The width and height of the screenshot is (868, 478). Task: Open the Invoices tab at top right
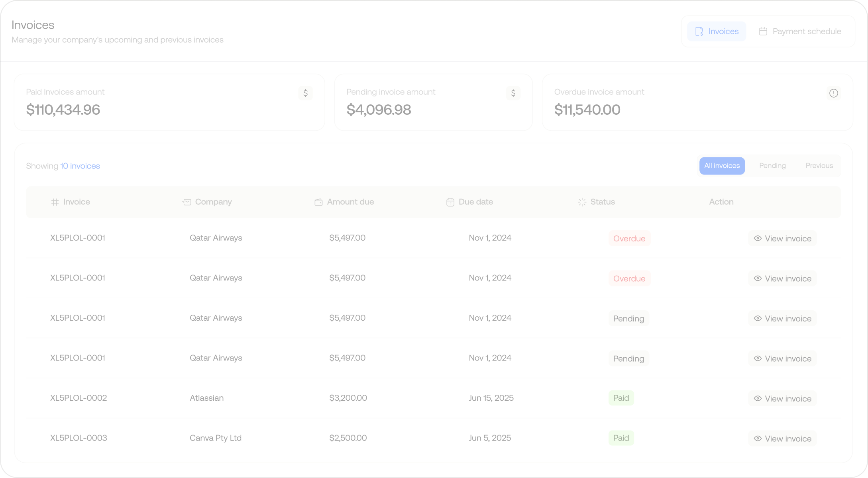tap(716, 31)
